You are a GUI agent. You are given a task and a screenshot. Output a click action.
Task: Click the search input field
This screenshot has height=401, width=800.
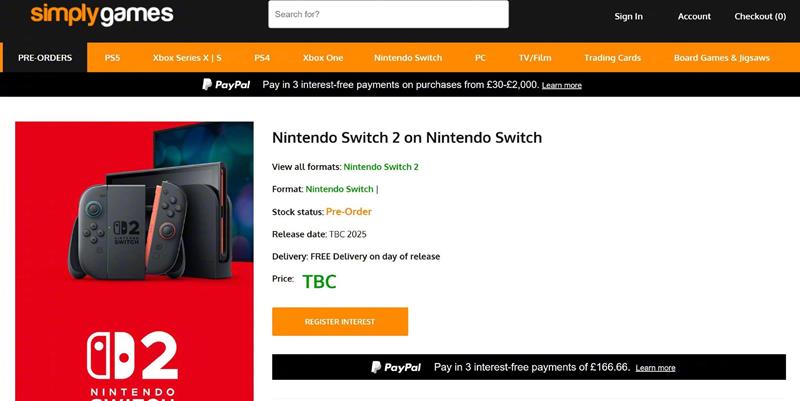pyautogui.click(x=388, y=15)
